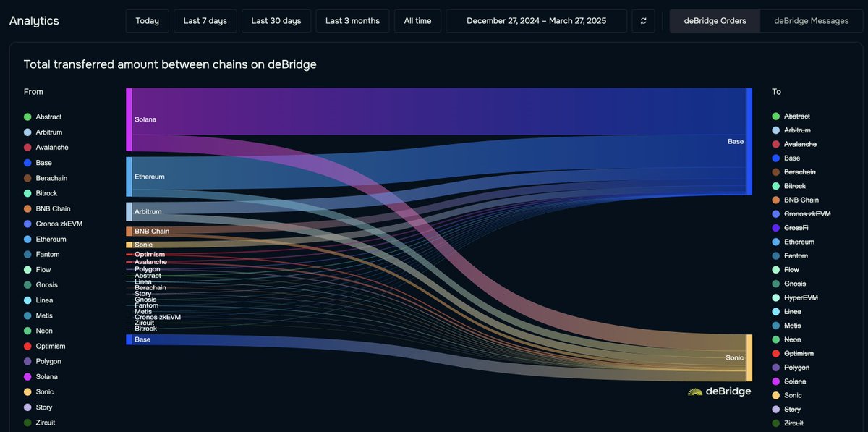Click the BNB Chain source node in Sankey chart
The image size is (868, 432).
click(x=129, y=232)
